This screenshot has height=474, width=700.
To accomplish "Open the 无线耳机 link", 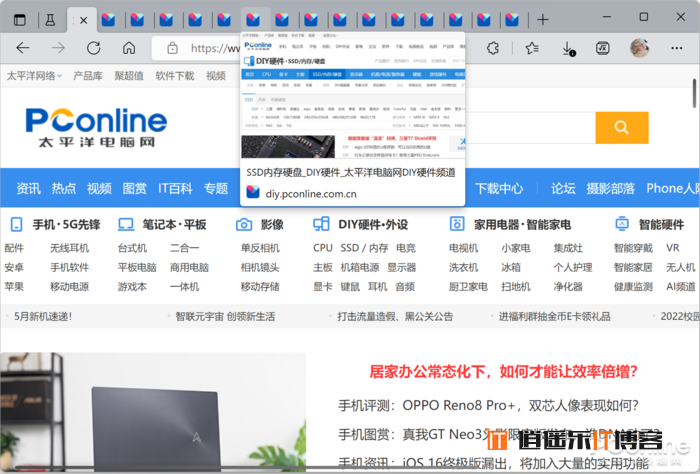I will point(69,248).
